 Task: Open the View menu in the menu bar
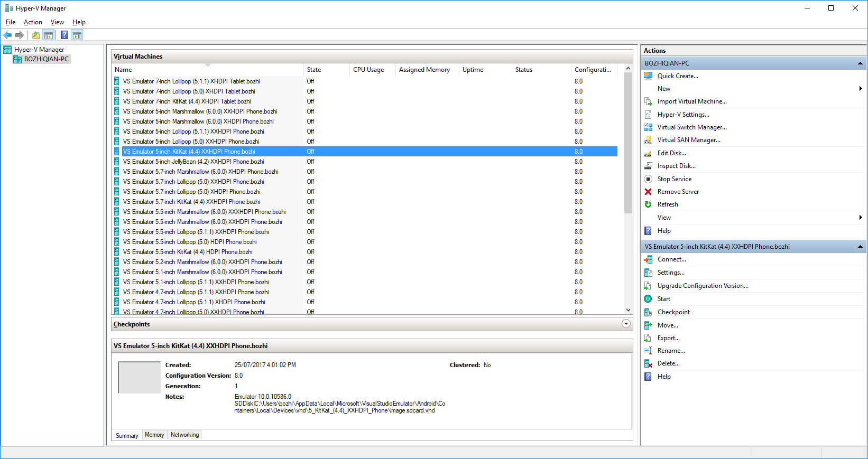coord(57,22)
